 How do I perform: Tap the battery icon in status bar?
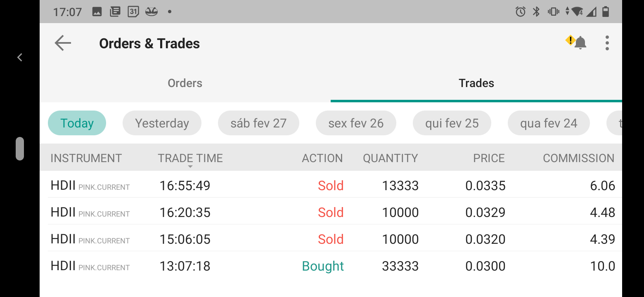605,12
